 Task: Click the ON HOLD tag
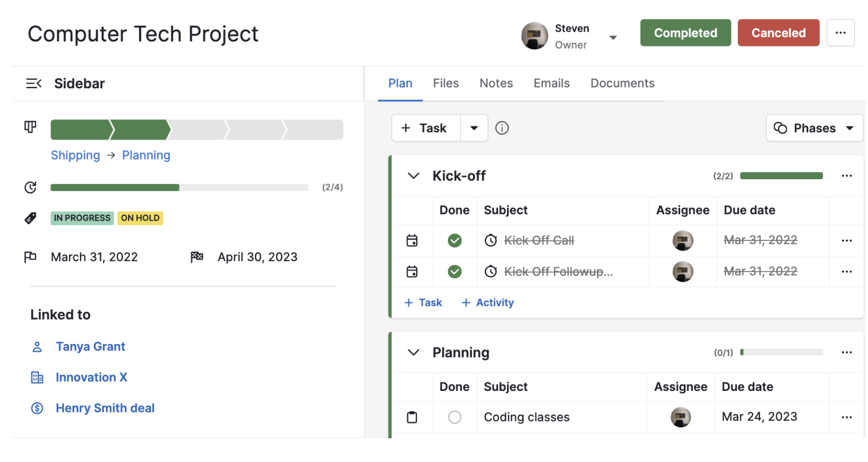pos(140,218)
